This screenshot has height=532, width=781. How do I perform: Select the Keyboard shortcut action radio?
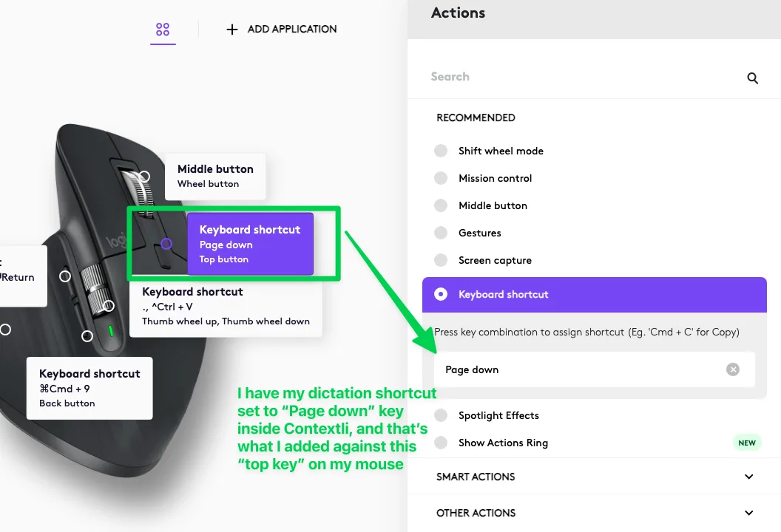click(x=440, y=294)
